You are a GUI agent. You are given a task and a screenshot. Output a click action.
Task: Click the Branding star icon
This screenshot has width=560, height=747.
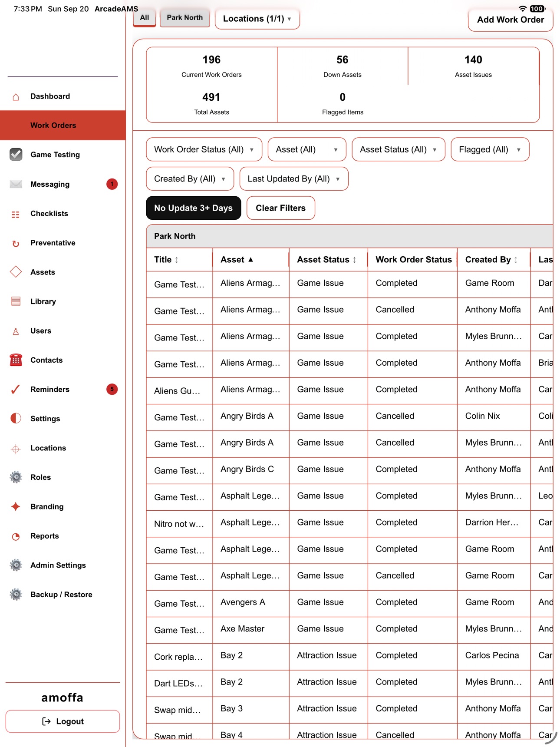click(16, 506)
